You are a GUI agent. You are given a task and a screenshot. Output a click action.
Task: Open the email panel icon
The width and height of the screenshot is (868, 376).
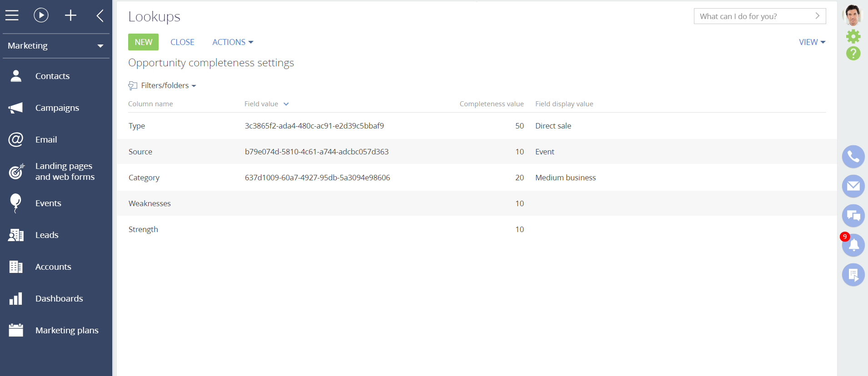click(x=853, y=186)
